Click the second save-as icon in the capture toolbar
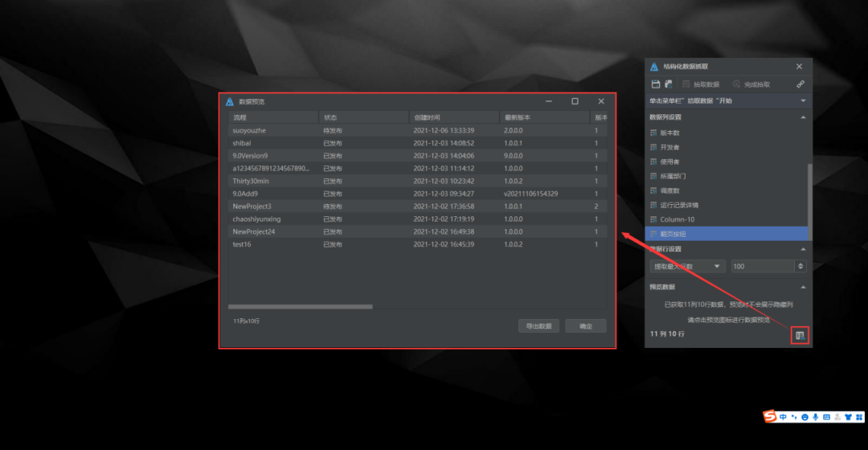The width and height of the screenshot is (868, 450). click(668, 84)
